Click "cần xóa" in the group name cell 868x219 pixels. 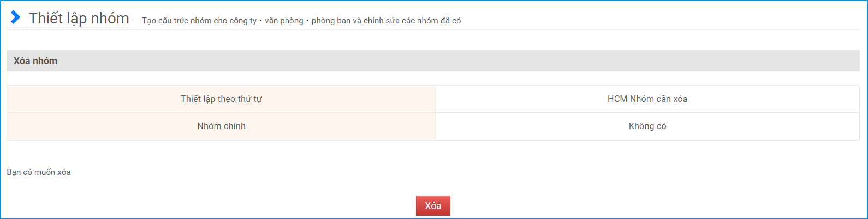(671, 99)
